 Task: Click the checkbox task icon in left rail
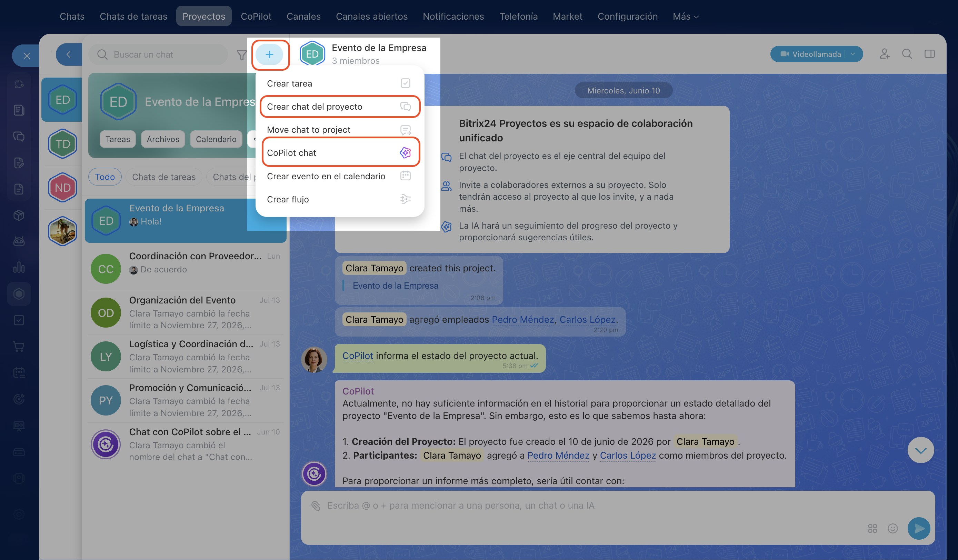click(x=19, y=320)
